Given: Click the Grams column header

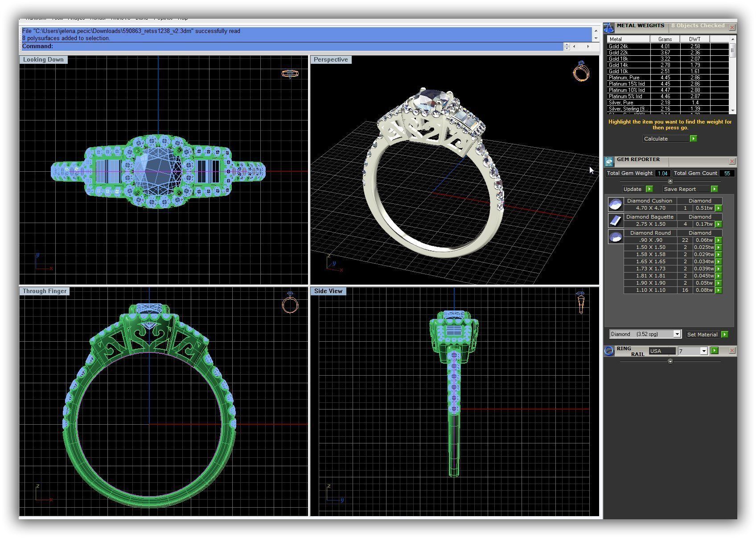Looking at the screenshot, I should coord(665,39).
